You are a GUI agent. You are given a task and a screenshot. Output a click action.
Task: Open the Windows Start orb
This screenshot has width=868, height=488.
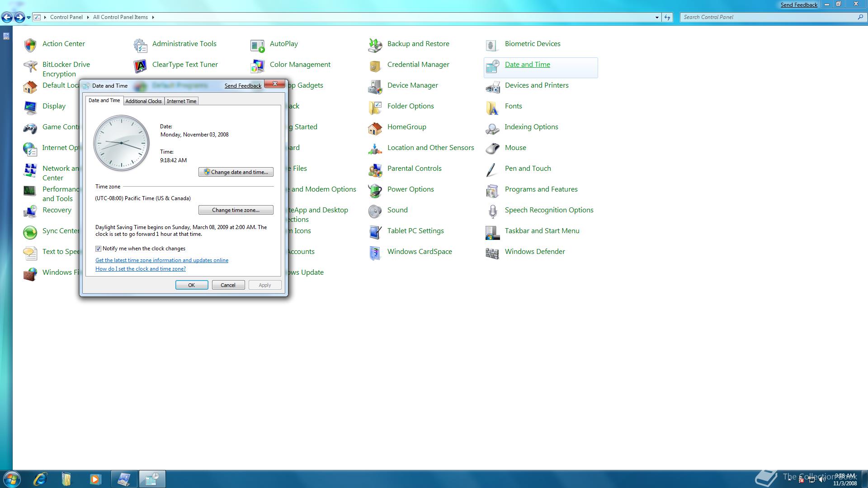tap(11, 479)
